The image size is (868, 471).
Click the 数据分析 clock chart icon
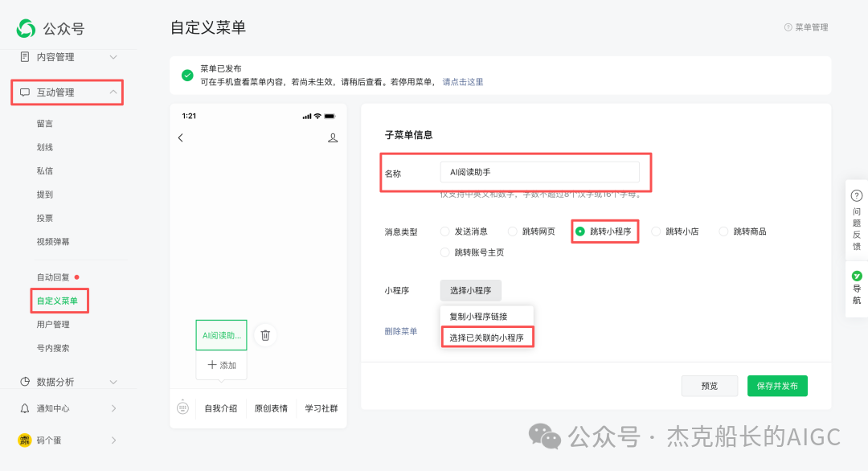pyautogui.click(x=24, y=382)
